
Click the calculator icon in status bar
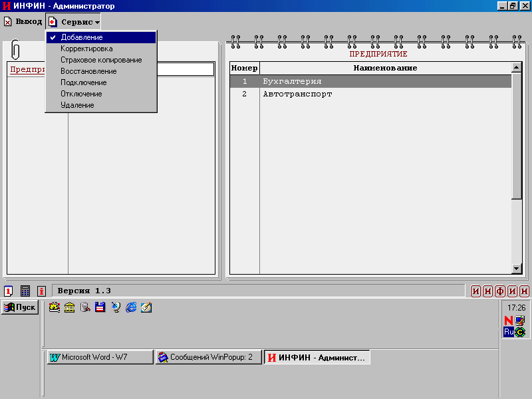tap(25, 291)
